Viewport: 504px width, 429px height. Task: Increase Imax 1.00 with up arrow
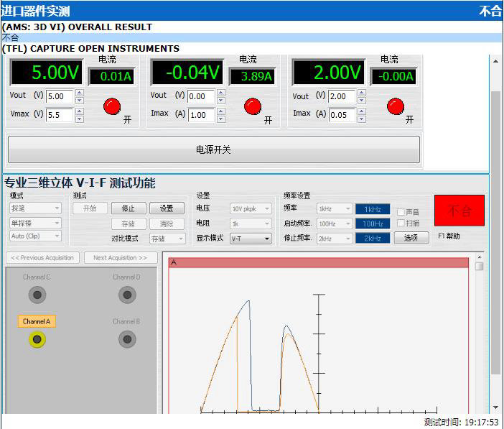click(221, 111)
